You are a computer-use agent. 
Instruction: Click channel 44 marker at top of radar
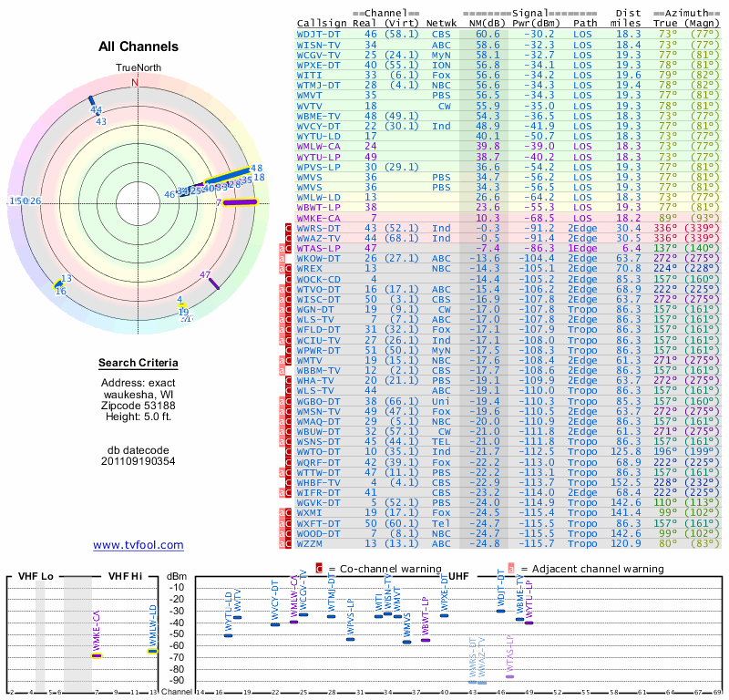(x=92, y=103)
